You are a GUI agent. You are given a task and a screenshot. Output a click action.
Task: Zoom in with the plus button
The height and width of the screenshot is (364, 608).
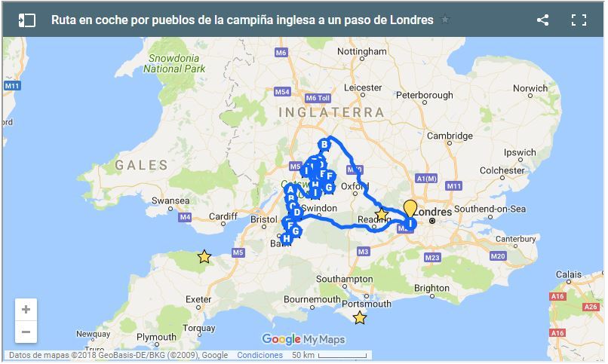(x=26, y=310)
